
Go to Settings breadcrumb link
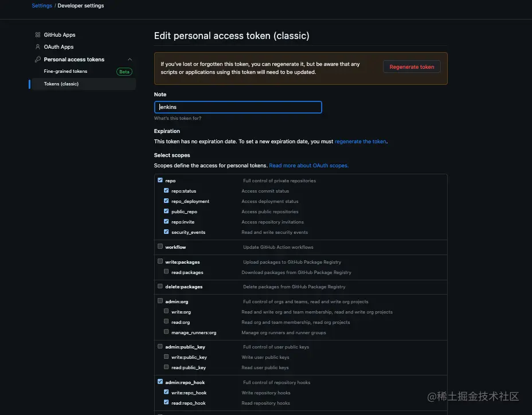coord(42,6)
